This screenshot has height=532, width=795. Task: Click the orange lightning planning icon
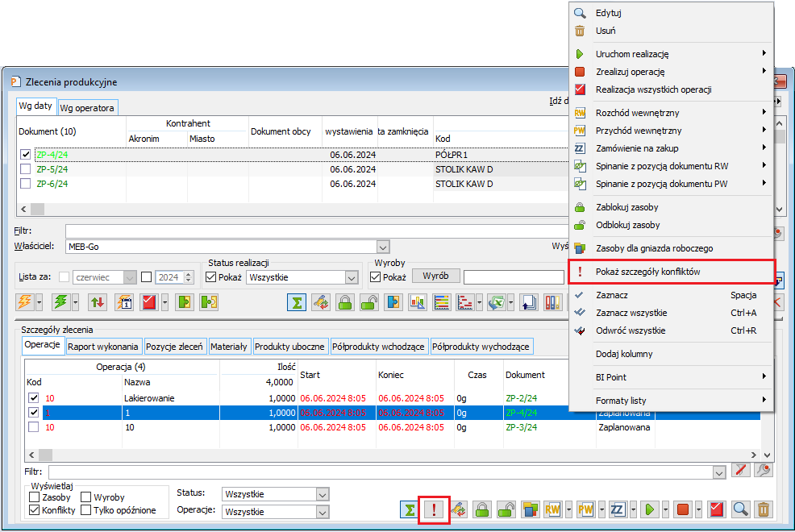tap(24, 302)
